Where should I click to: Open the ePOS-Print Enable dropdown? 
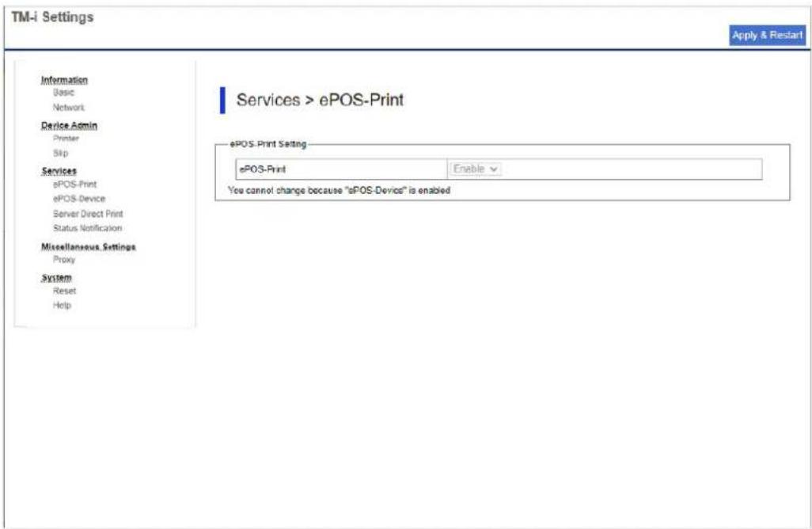click(476, 169)
